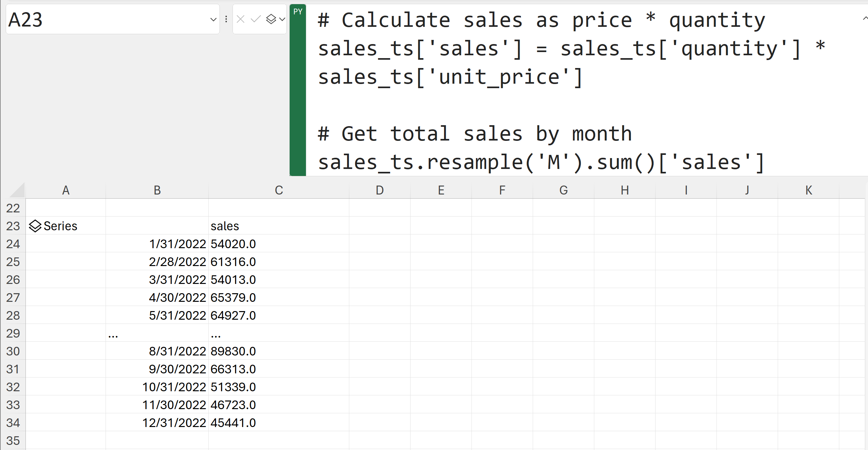Image resolution: width=868 pixels, height=450 pixels.
Task: Click the Select All corner triangle
Action: (x=18, y=190)
